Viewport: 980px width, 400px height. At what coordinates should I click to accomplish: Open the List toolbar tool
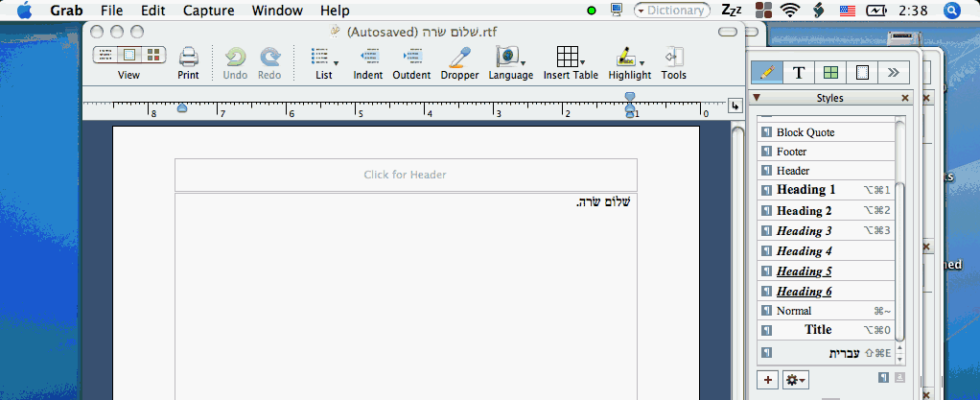[x=324, y=57]
